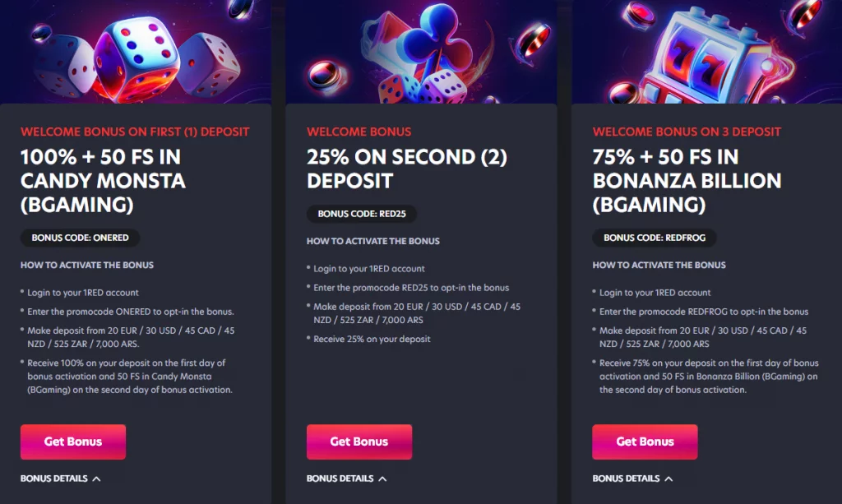
Task: Click the dice image banner
Action: pos(136,52)
